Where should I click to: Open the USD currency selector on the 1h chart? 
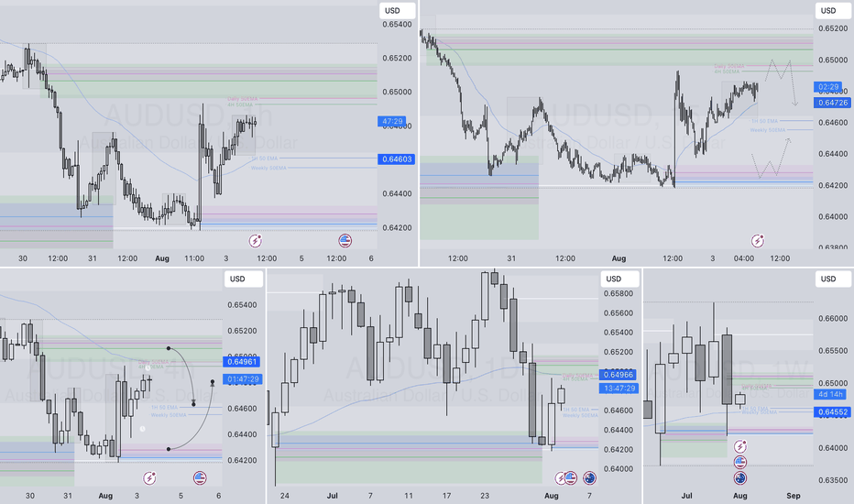pyautogui.click(x=397, y=10)
